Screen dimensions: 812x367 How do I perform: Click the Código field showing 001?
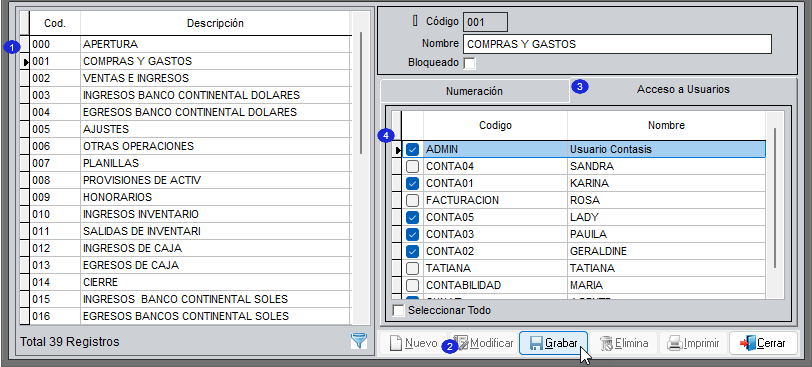tap(485, 22)
